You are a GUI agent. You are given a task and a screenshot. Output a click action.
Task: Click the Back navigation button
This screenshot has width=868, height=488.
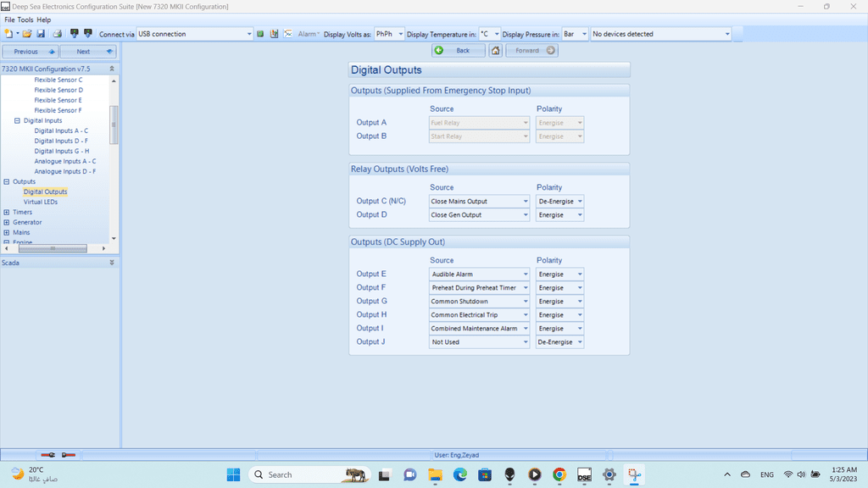459,50
